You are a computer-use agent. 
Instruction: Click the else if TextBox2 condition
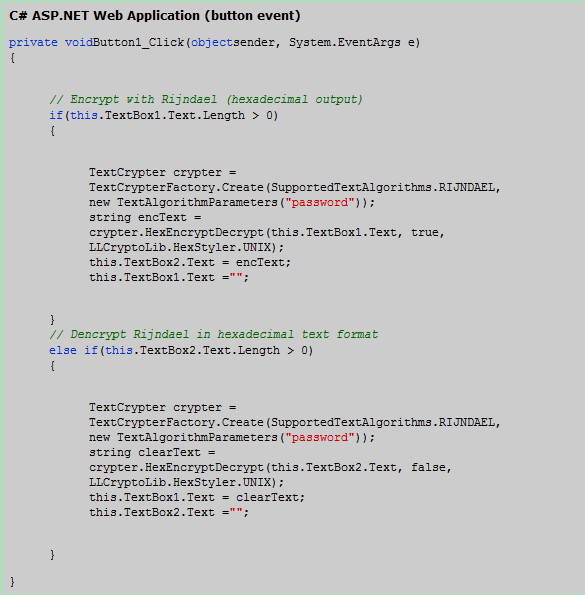tap(181, 350)
